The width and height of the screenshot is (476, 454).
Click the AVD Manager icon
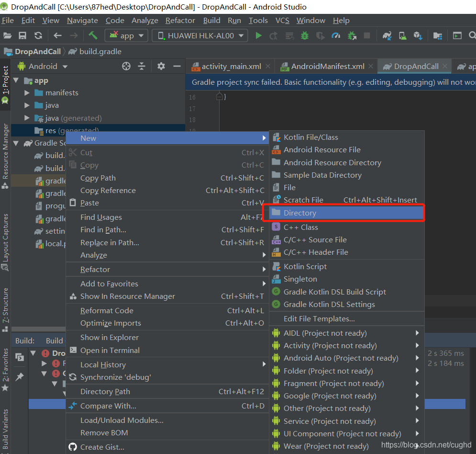pos(402,35)
